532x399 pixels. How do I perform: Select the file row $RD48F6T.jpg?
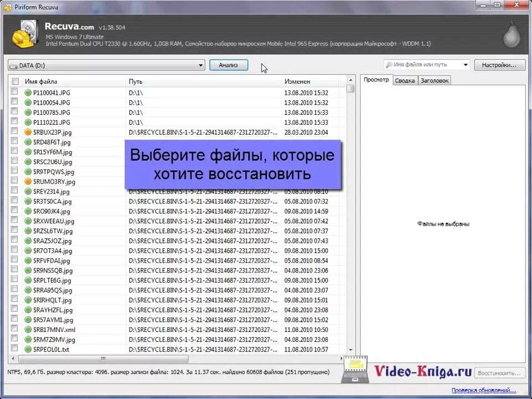click(178, 142)
